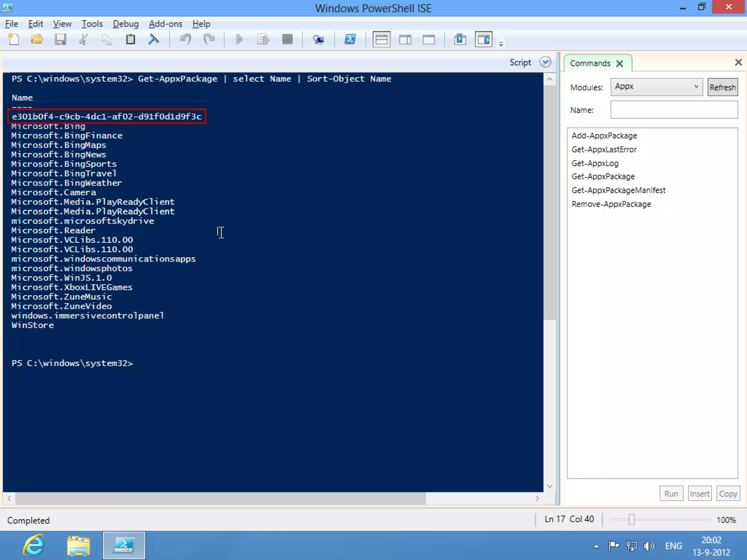Click the horizontal scrollbar thumb
Viewport: 747px width, 560px height.
(221, 498)
